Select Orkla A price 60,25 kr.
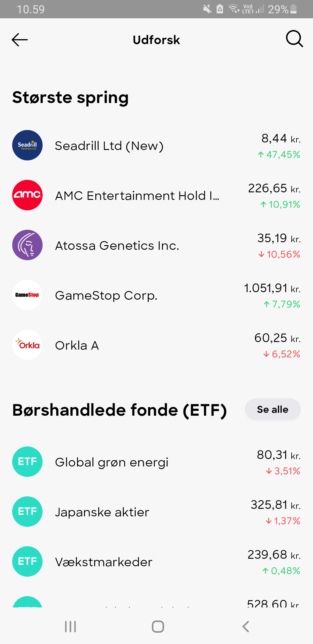The width and height of the screenshot is (313, 644). (277, 338)
